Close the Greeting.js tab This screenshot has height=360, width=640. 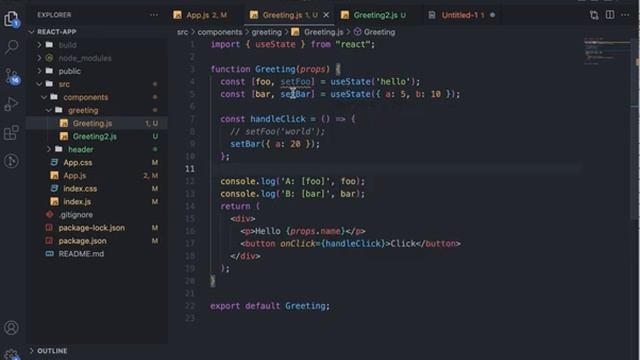click(x=326, y=15)
